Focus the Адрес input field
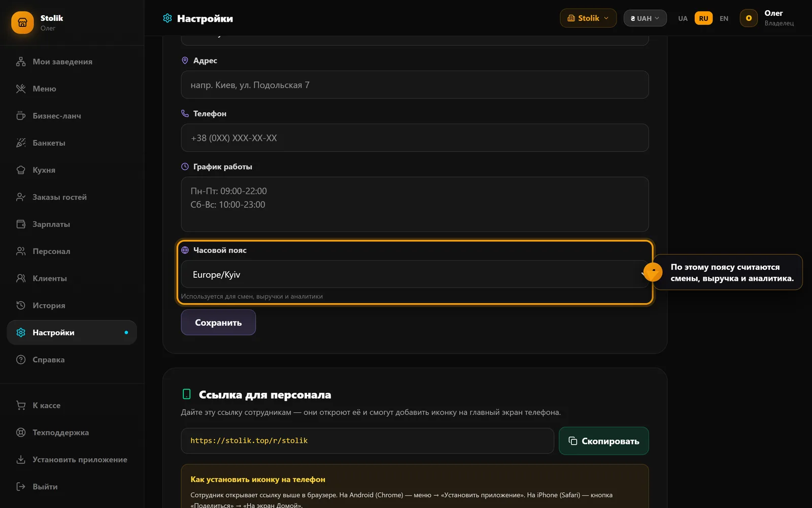This screenshot has height=508, width=812. (415, 85)
